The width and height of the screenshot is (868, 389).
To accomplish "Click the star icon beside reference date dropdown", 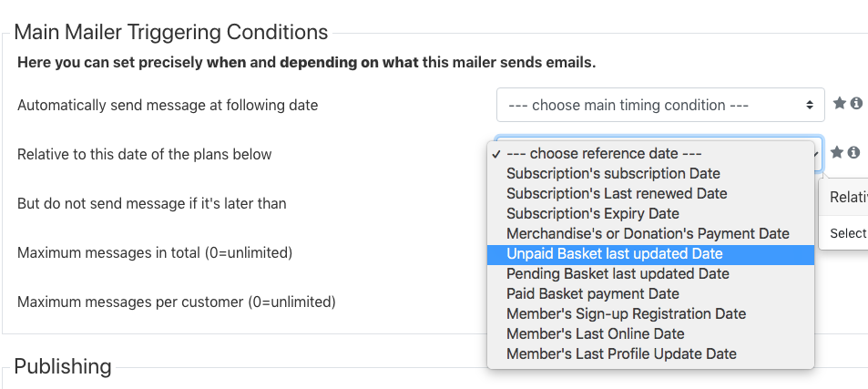I will tap(837, 151).
